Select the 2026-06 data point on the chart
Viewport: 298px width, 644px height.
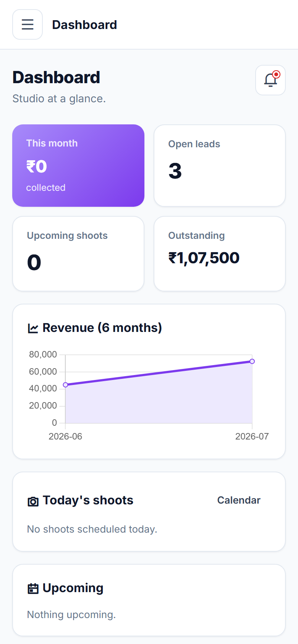(x=65, y=385)
